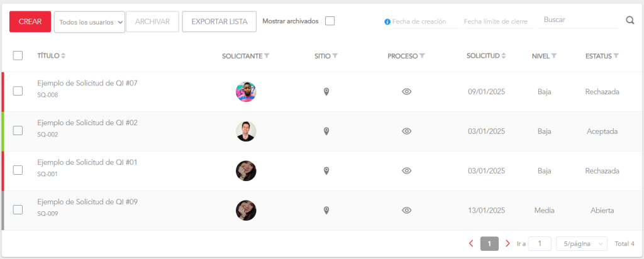Click filter icon next to Estatus
This screenshot has width=644, height=259.
coord(616,56)
